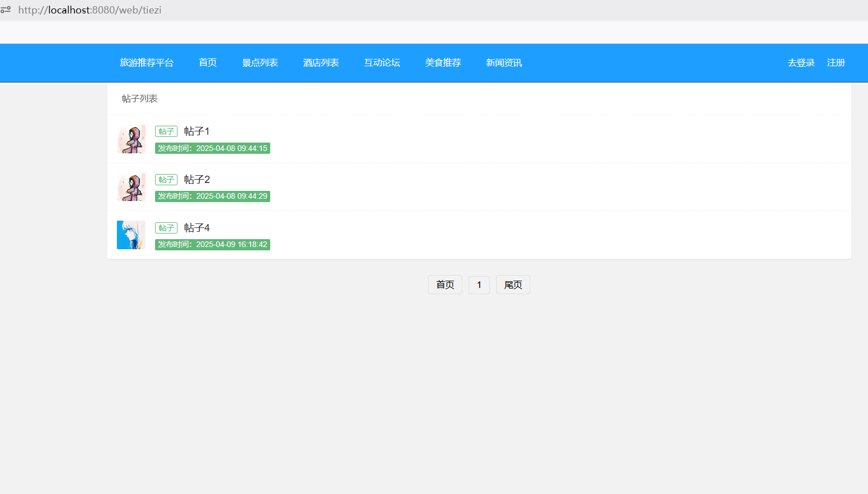The image size is (868, 494).
Task: Click the avatar thumbnail of 帖子2
Action: tap(131, 187)
